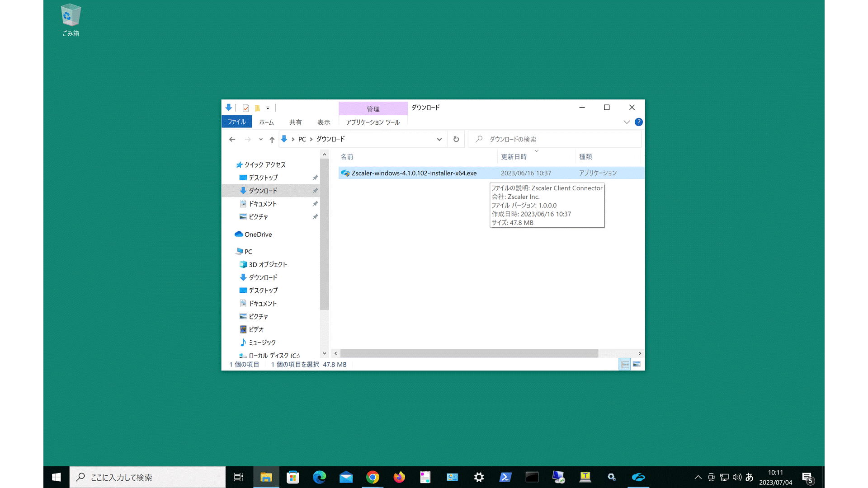868x488 pixels.
Task: Open the Quick Access Toolbar customize dropdown
Action: point(268,108)
